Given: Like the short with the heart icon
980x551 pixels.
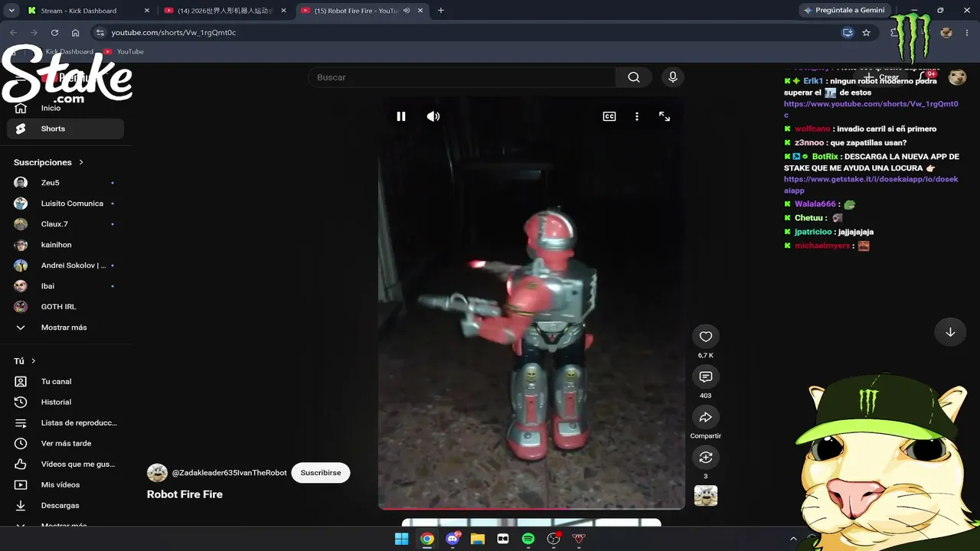Looking at the screenshot, I should (706, 337).
